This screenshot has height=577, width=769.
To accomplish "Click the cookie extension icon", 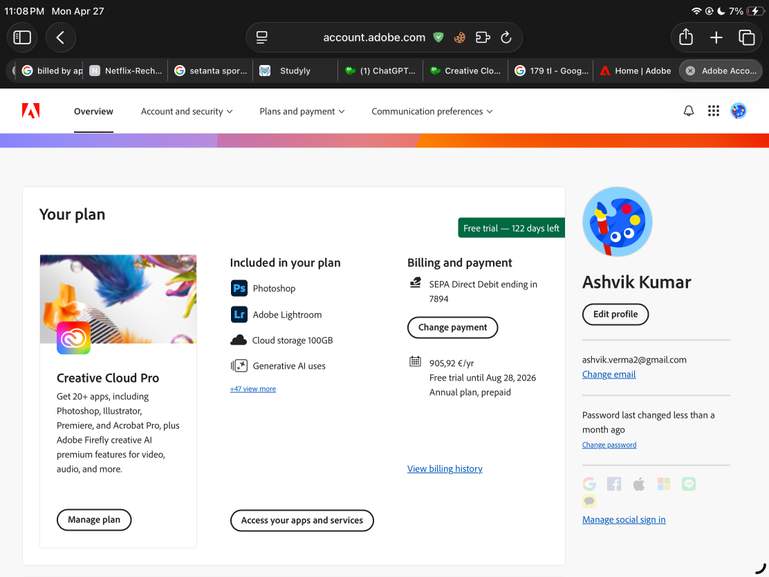I will coord(460,37).
